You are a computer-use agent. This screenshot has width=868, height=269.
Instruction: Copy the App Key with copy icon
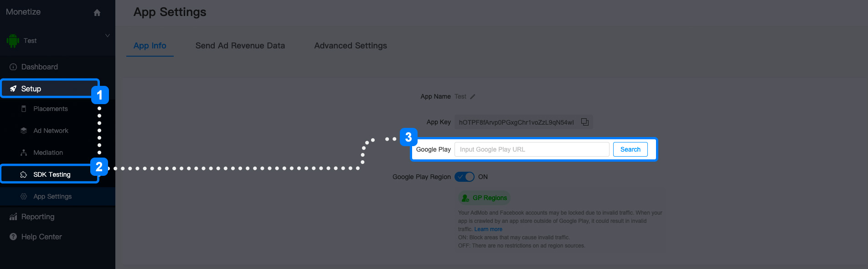pyautogui.click(x=585, y=122)
